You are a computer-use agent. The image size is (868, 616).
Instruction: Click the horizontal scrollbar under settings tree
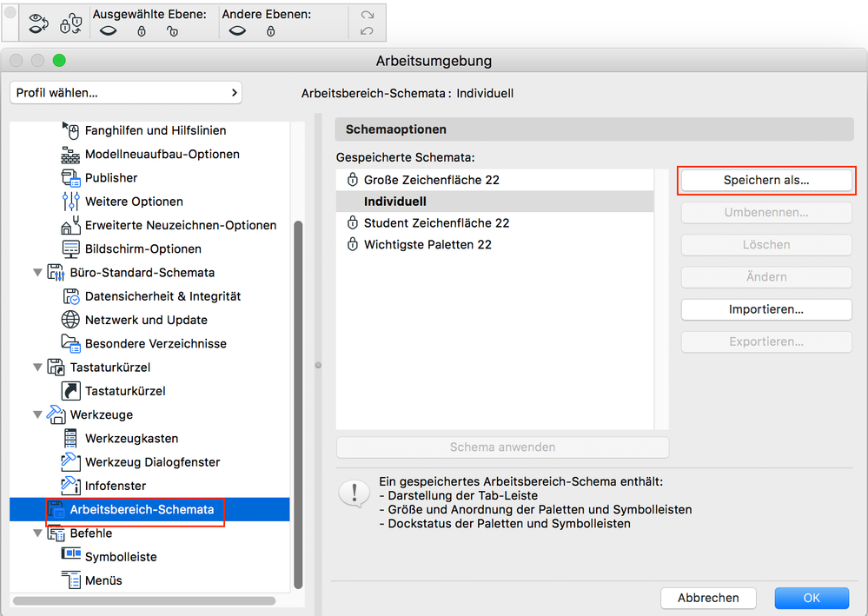pyautogui.click(x=144, y=600)
